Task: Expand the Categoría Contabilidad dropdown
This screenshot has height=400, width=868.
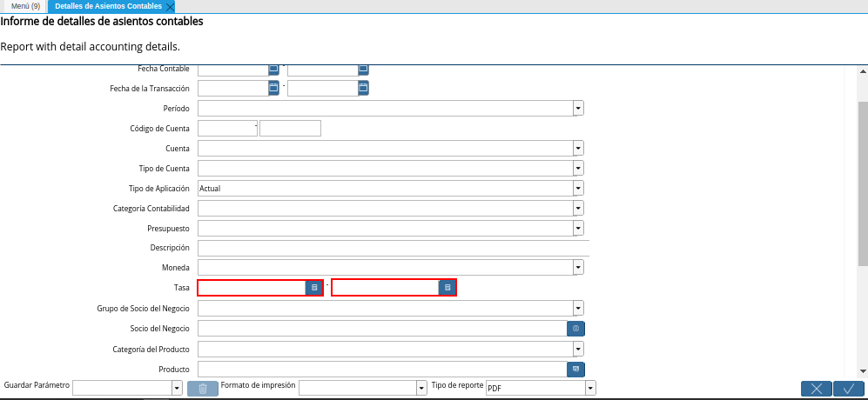Action: 578,208
